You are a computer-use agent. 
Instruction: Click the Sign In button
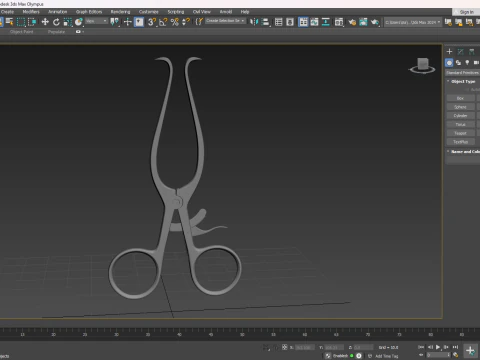[466, 12]
